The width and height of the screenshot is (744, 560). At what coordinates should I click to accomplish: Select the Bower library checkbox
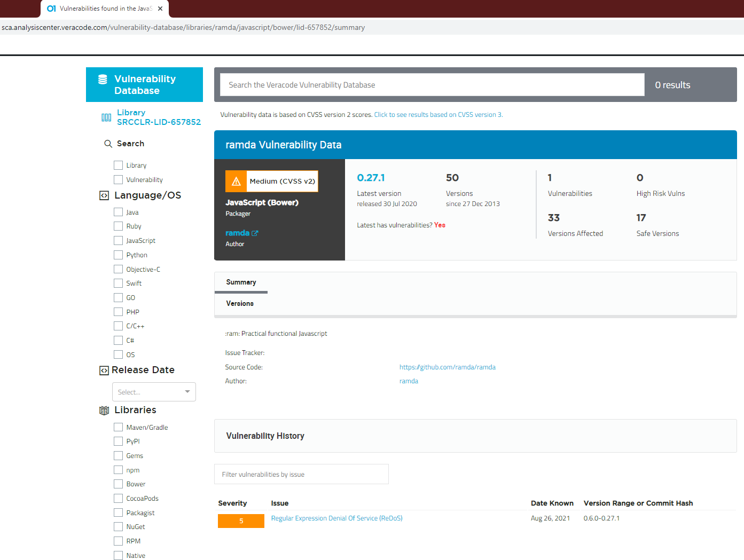pos(119,484)
